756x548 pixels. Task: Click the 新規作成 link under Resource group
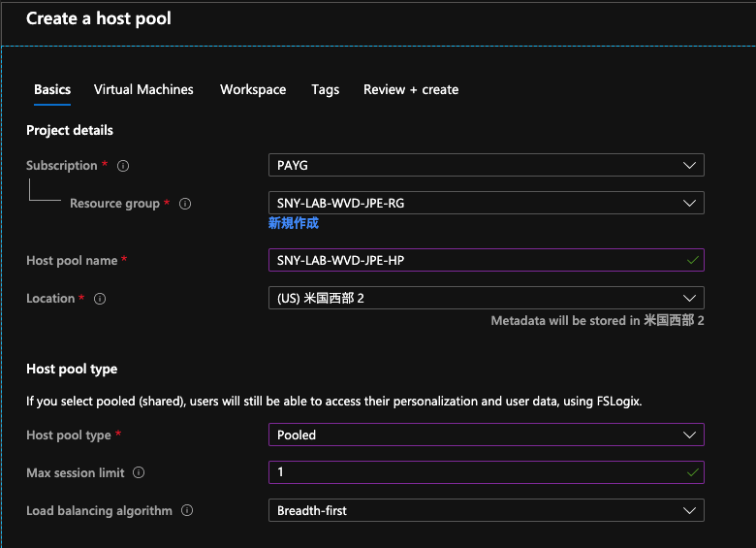click(x=294, y=223)
